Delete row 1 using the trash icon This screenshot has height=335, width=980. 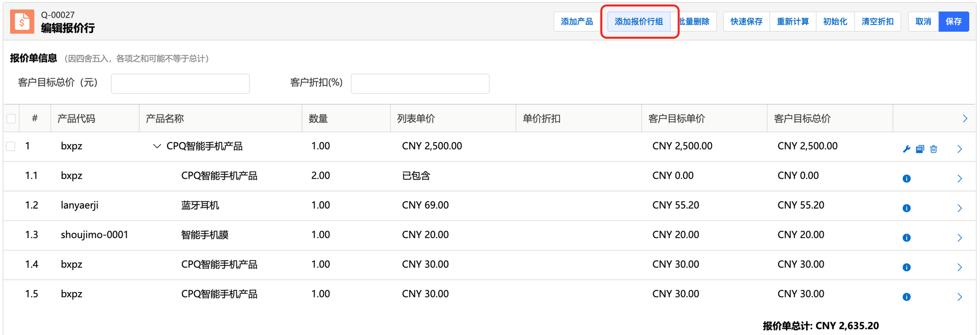pyautogui.click(x=933, y=149)
